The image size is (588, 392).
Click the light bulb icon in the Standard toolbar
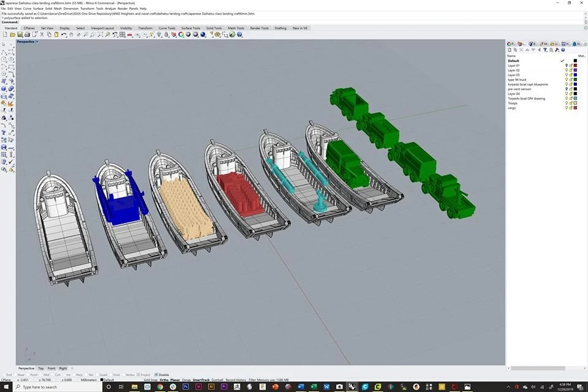[159, 34]
